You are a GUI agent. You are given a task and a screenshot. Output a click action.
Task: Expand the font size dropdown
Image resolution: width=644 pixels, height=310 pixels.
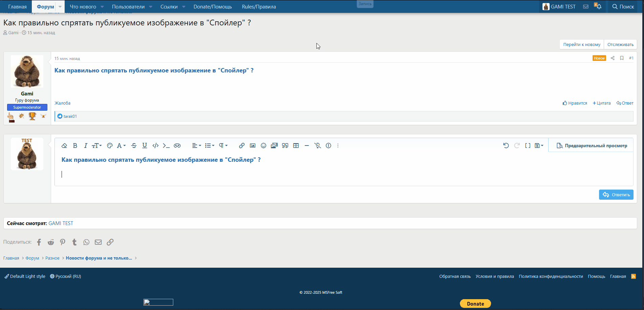[97, 146]
